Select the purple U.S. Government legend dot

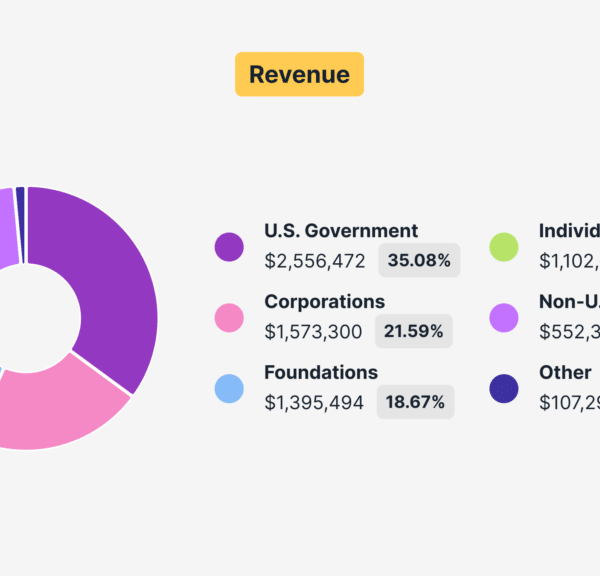click(x=229, y=246)
